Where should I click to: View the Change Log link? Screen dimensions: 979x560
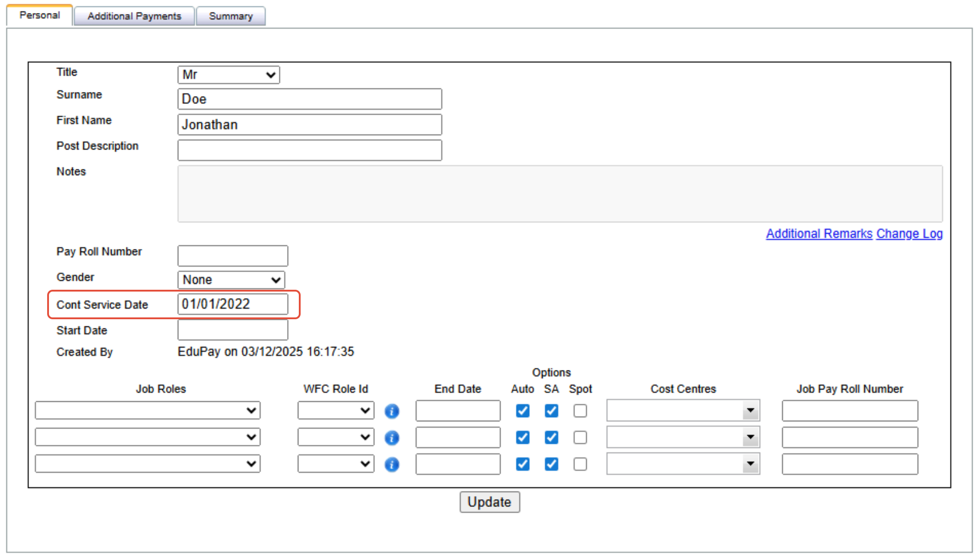click(909, 234)
